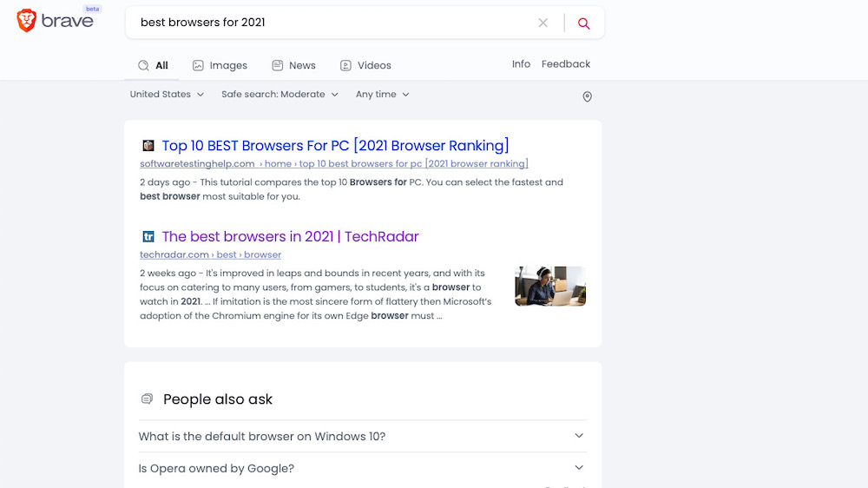
Task: Click the Brave lion logo
Action: click(x=26, y=21)
